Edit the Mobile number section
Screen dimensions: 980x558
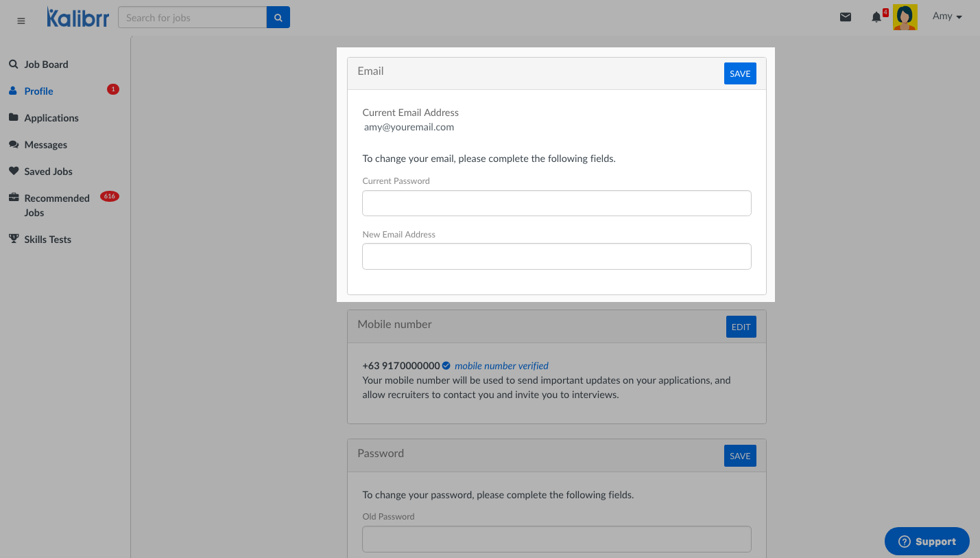pos(741,327)
